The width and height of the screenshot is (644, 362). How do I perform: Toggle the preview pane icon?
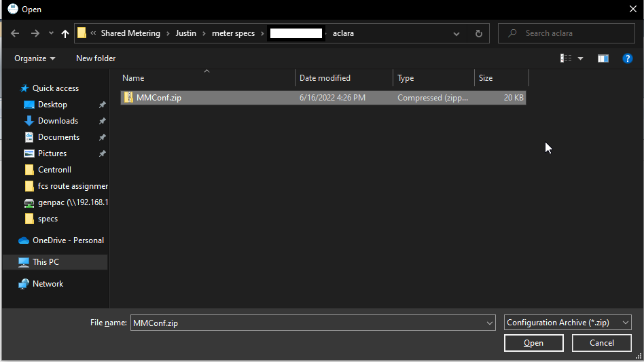pyautogui.click(x=603, y=58)
